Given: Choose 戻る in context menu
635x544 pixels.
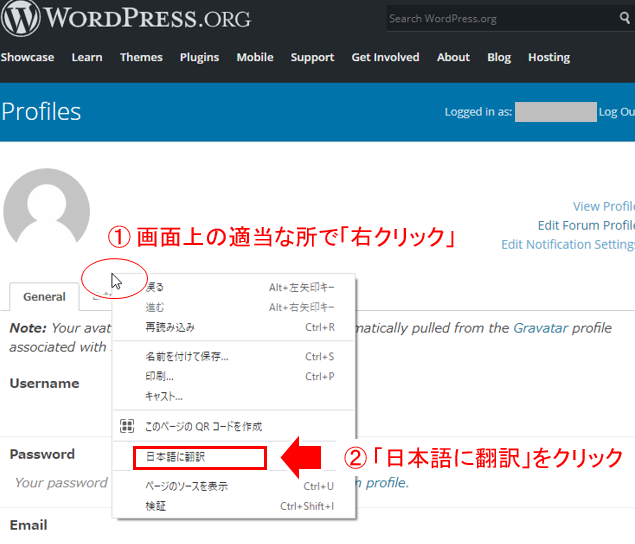Looking at the screenshot, I should click(234, 287).
